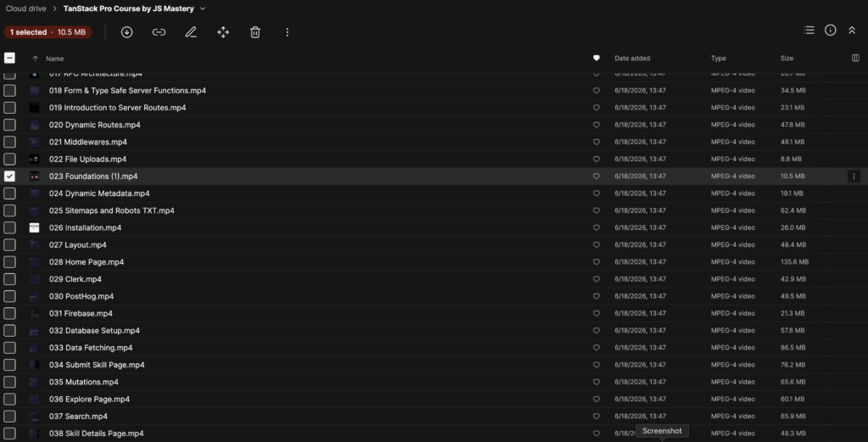The height and width of the screenshot is (442, 868).
Task: Collapse toolbar with double-chevron icon
Action: 851,31
